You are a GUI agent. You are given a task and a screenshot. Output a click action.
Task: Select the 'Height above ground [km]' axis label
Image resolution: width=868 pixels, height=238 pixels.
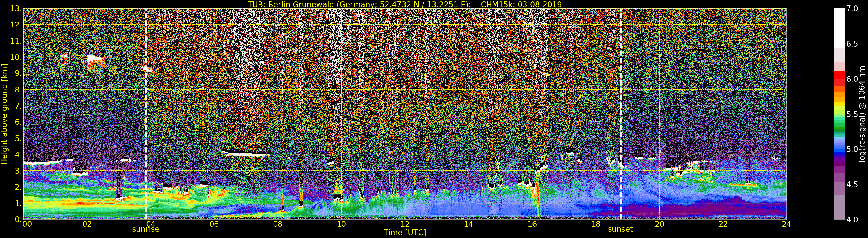click(x=4, y=114)
